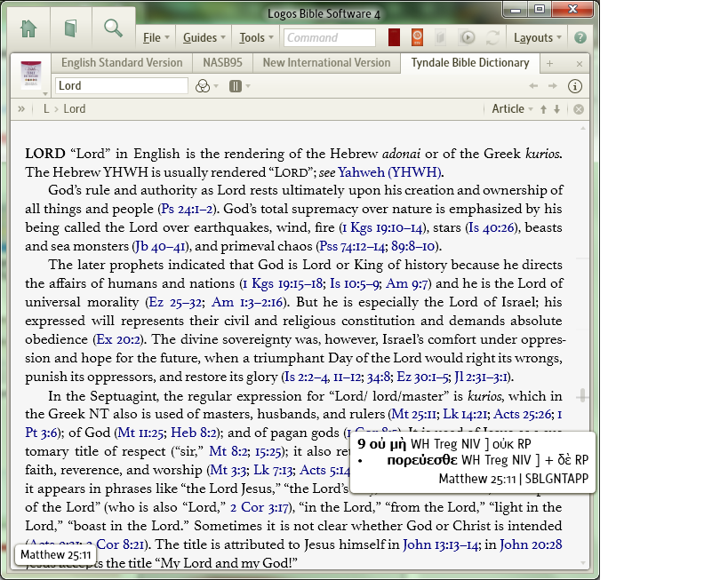Click scroll up arrow of article pane

pos(583,128)
